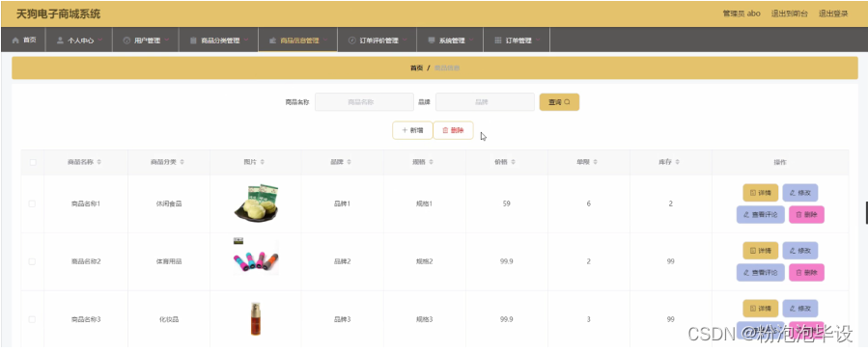Click 详情 for 商品名称3
This screenshot has height=352, width=868.
pyautogui.click(x=761, y=309)
